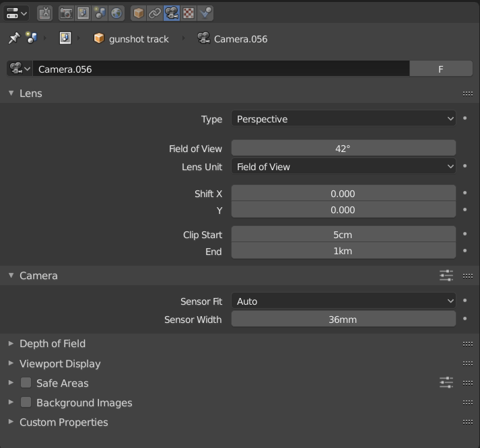
Task: Click the Camera panel drag grip
Action: click(468, 276)
